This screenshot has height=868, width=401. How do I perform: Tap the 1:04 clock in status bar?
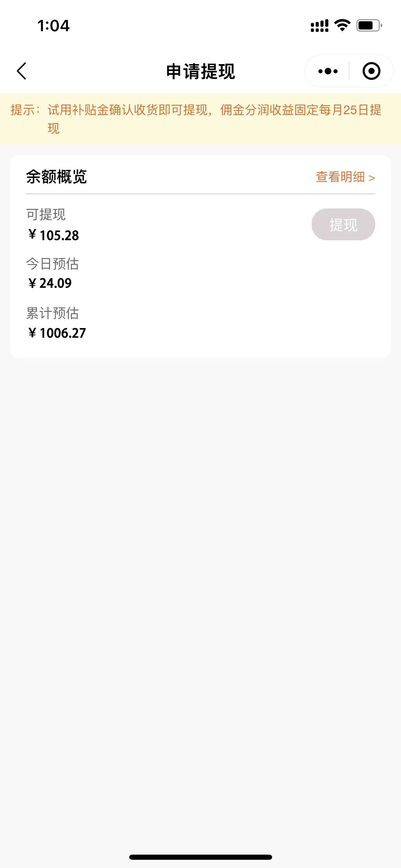53,26
